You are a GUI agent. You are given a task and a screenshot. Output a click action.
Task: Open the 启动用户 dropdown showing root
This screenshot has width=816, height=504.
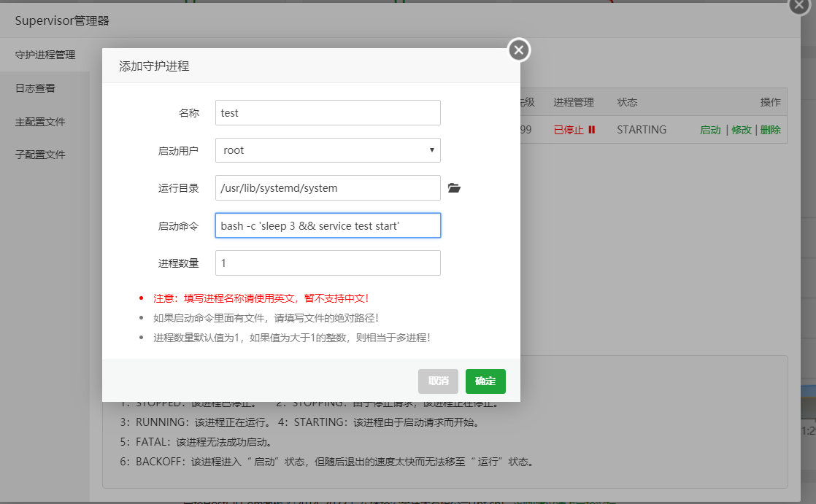tap(328, 150)
